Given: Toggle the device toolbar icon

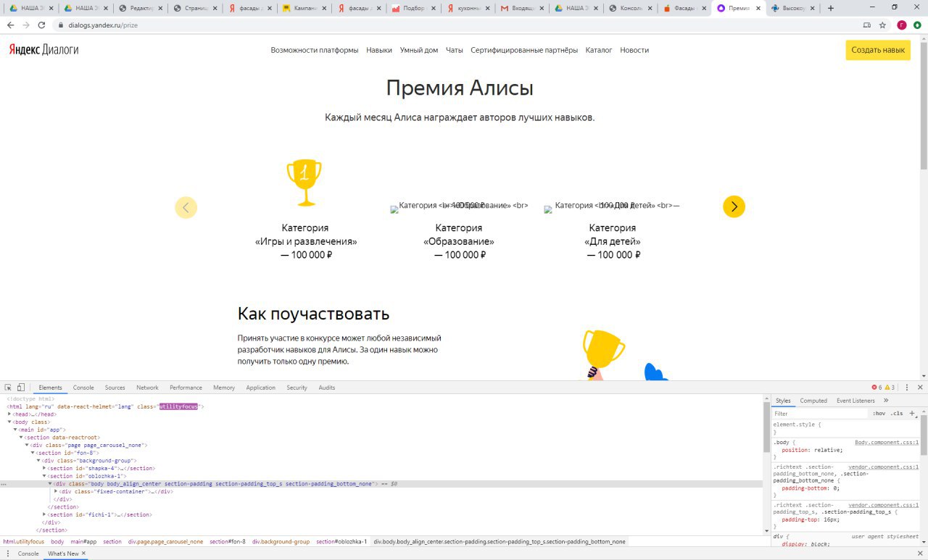Looking at the screenshot, I should pyautogui.click(x=21, y=388).
